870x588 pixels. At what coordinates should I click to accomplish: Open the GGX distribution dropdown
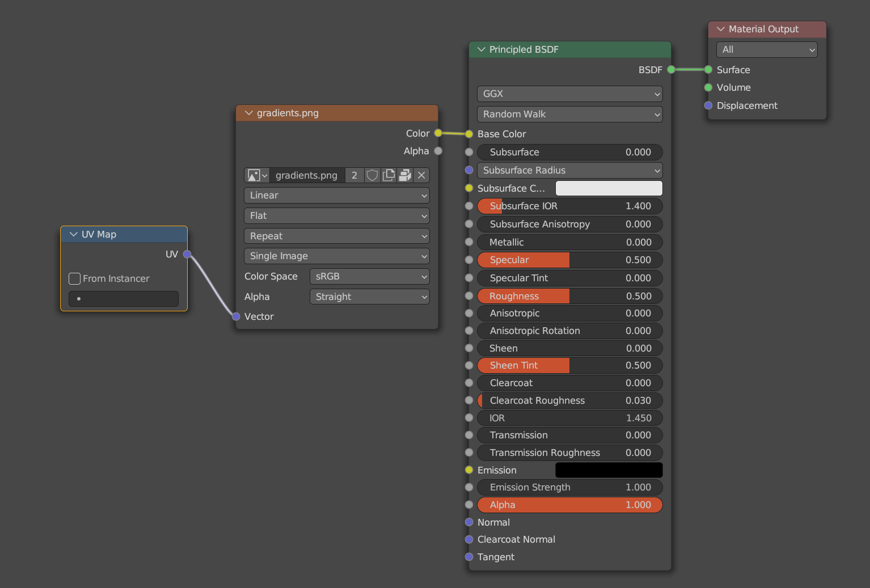coord(570,94)
